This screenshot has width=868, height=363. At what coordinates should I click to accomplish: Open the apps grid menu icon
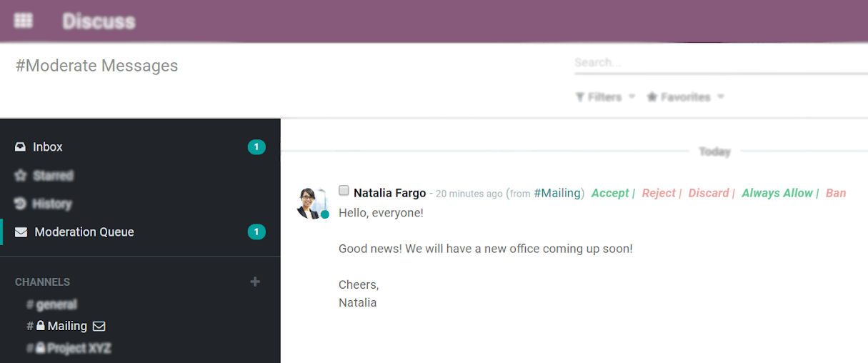(x=24, y=21)
